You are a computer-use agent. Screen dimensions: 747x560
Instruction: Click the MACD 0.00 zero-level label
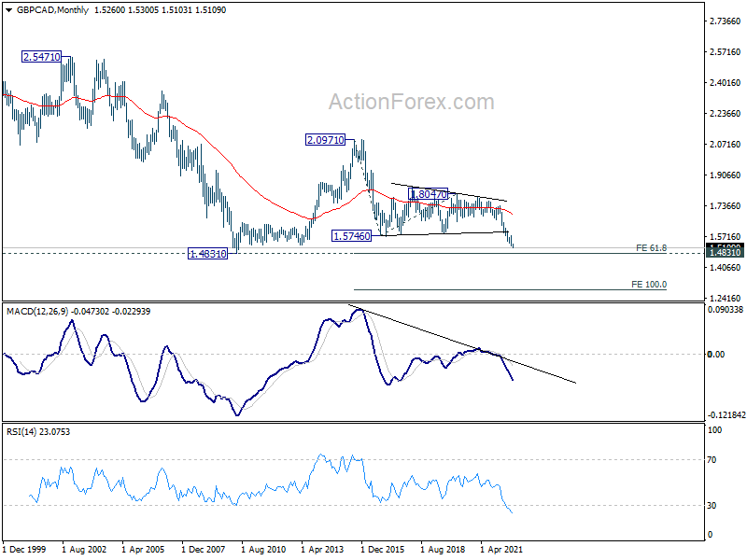tap(716, 355)
